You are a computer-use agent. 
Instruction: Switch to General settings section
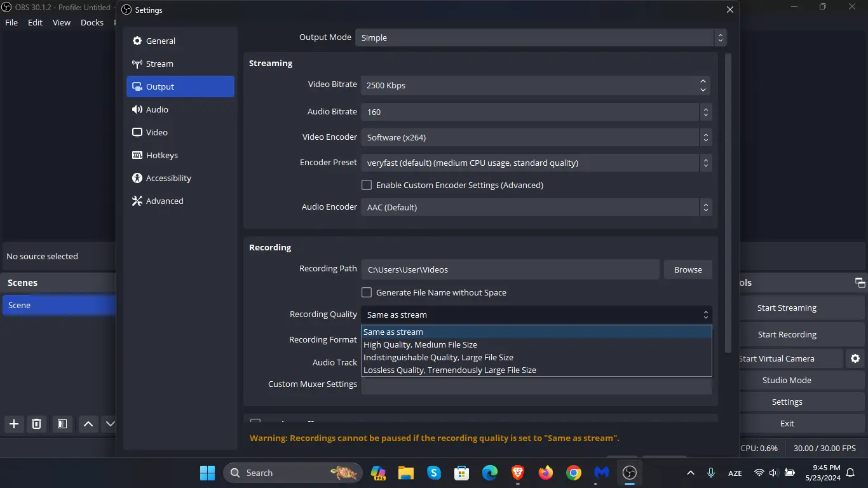(x=180, y=41)
